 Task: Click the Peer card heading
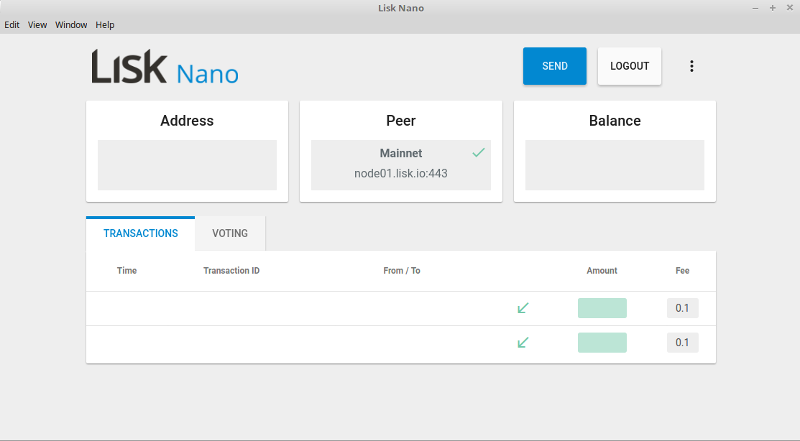(401, 120)
